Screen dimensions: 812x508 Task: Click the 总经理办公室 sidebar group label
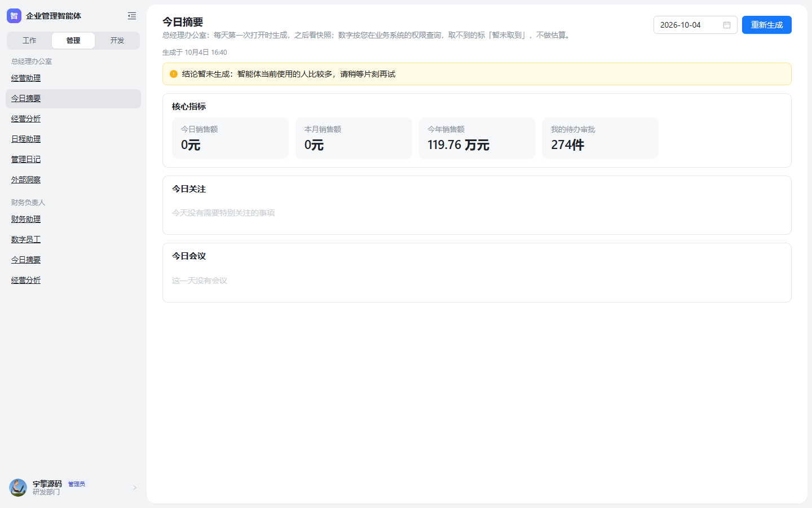click(x=32, y=62)
